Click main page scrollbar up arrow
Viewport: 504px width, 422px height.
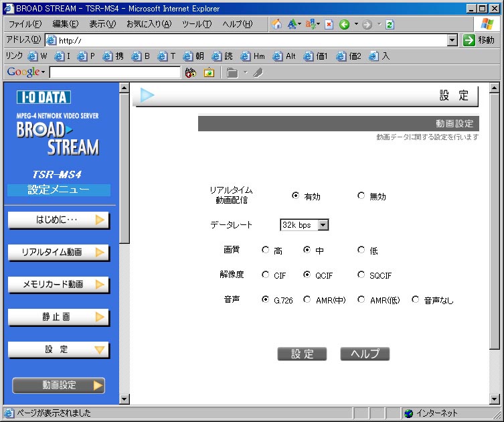tap(495, 88)
